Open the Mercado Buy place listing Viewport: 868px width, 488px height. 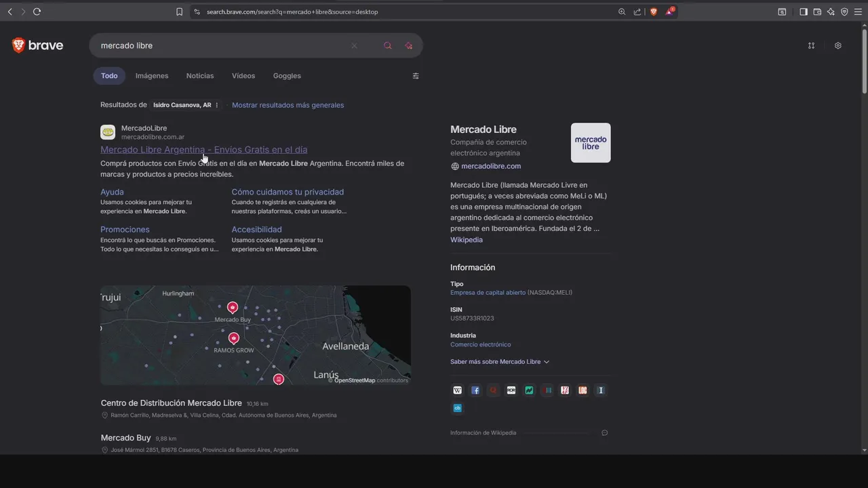coord(125,438)
